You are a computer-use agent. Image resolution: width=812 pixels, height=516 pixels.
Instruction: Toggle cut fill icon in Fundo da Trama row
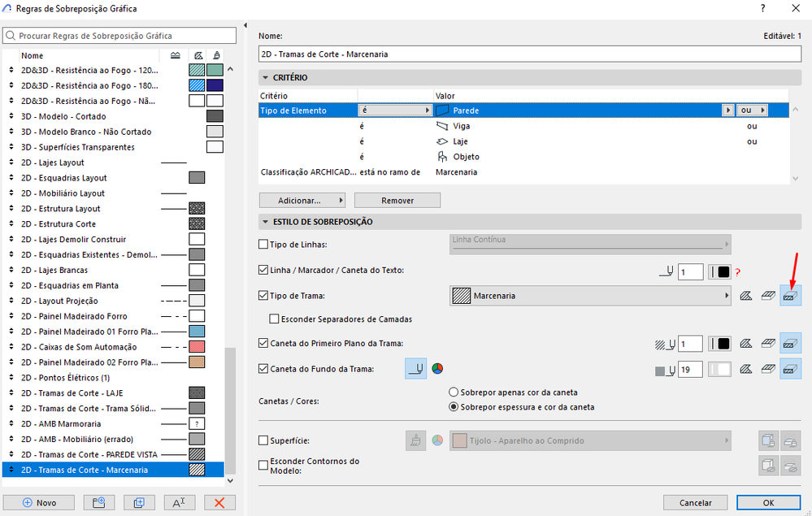click(790, 369)
